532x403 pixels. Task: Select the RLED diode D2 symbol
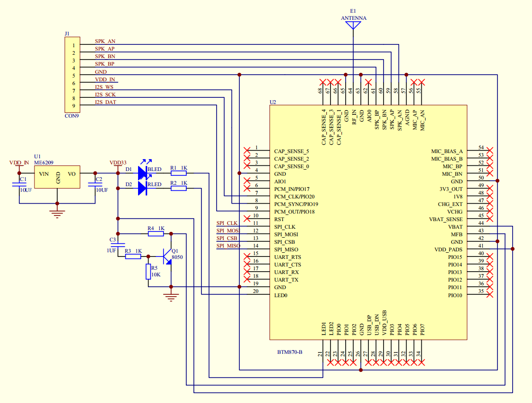[x=142, y=188]
